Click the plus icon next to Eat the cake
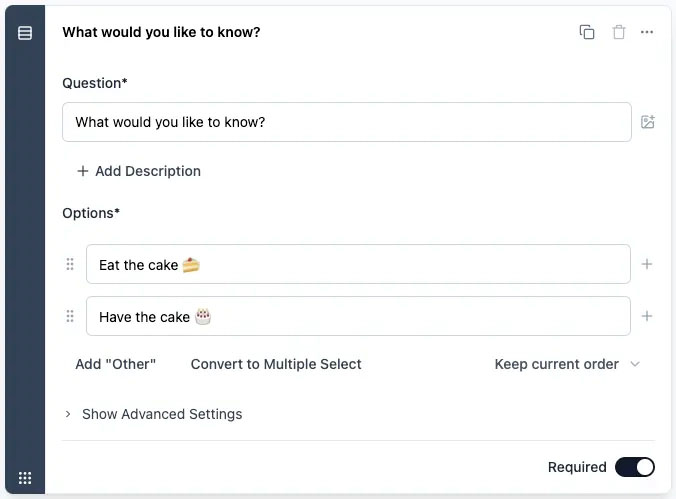 tap(647, 264)
